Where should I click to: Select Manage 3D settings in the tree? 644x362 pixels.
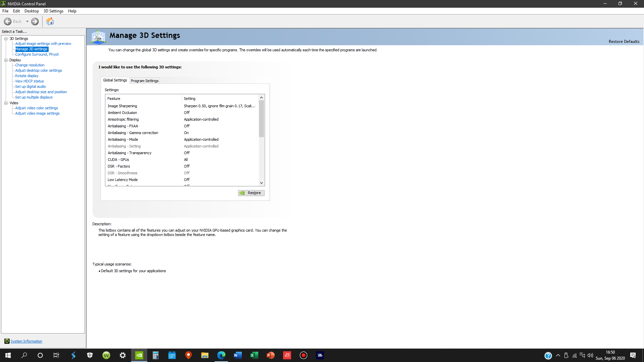(32, 49)
